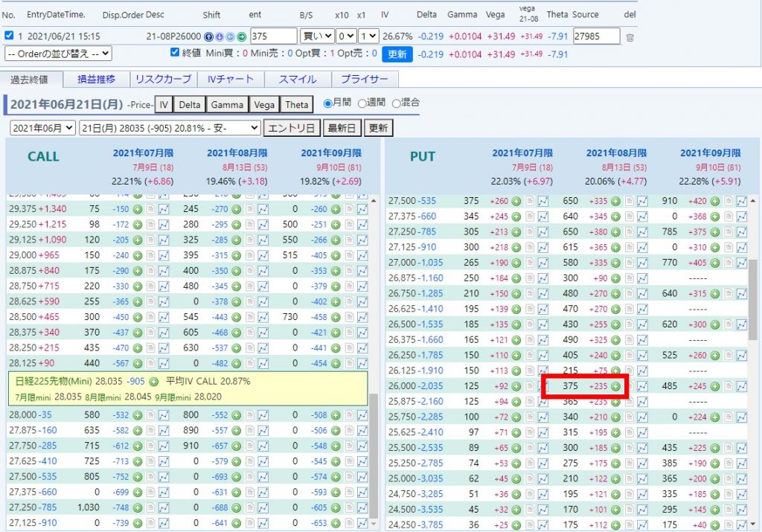Switch to the リスクカーブ tab
The height and width of the screenshot is (532, 762).
click(163, 79)
